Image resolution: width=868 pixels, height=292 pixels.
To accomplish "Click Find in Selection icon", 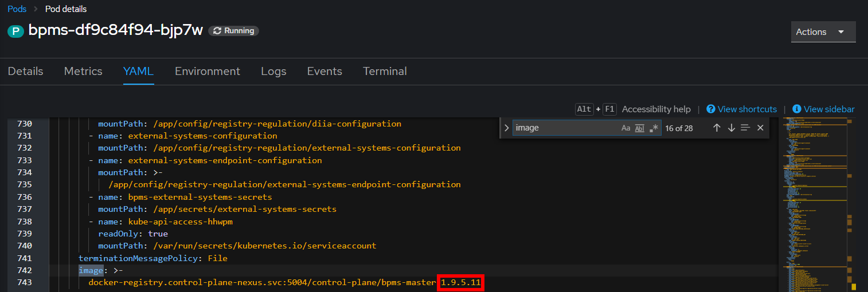I will 745,128.
